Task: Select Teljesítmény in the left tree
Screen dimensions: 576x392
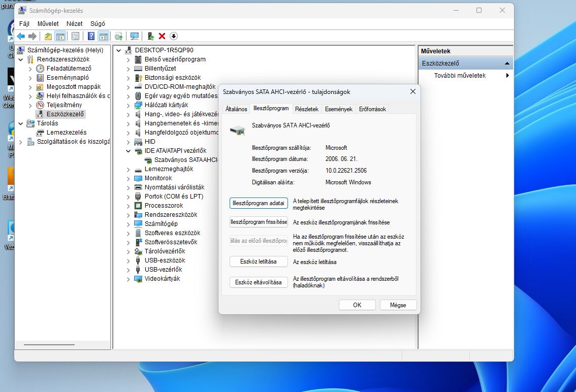Action: pyautogui.click(x=65, y=105)
